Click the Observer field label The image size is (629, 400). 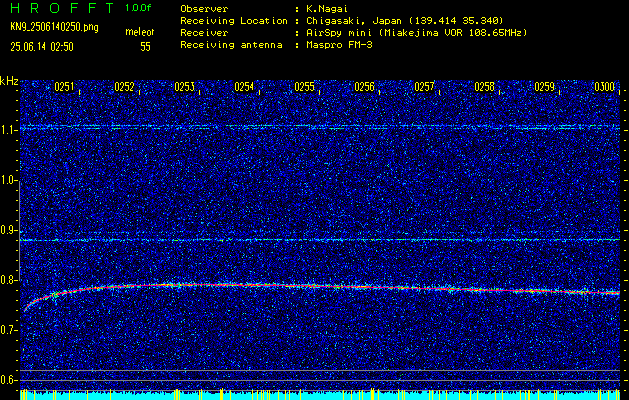(204, 9)
